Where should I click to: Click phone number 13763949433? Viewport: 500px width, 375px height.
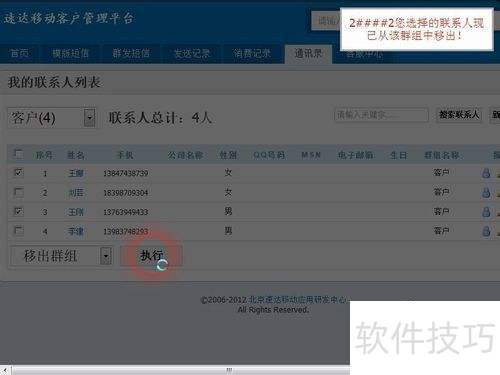[126, 212]
